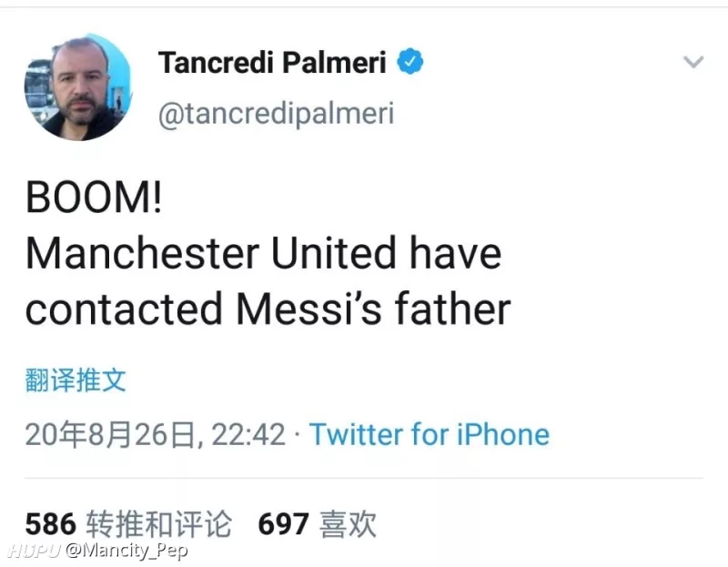Click the tweet body text area
Viewport: 728px width, 567px height.
click(264, 253)
